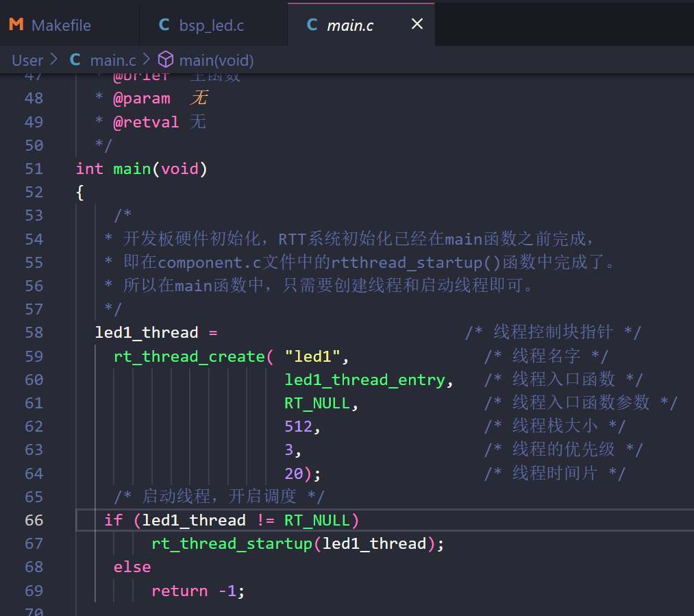Click the rt_thread_create function call
The height and width of the screenshot is (616, 694).
coord(189,356)
